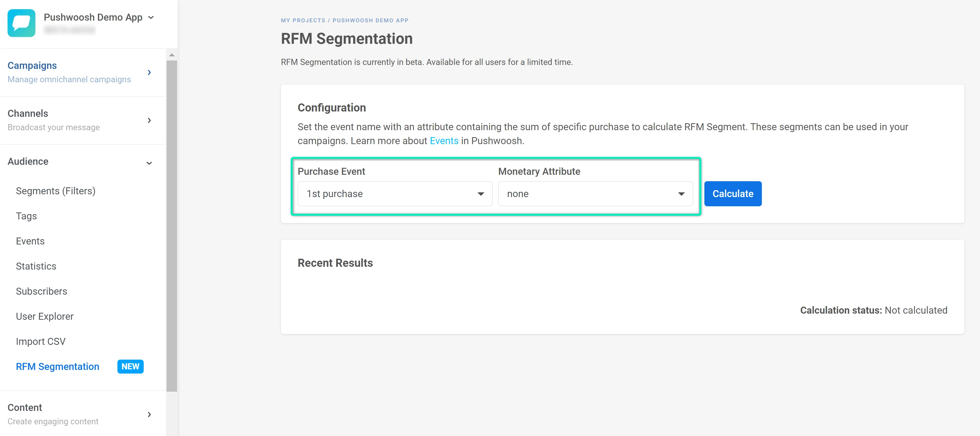
Task: Navigate to Statistics under Audience
Action: point(36,266)
